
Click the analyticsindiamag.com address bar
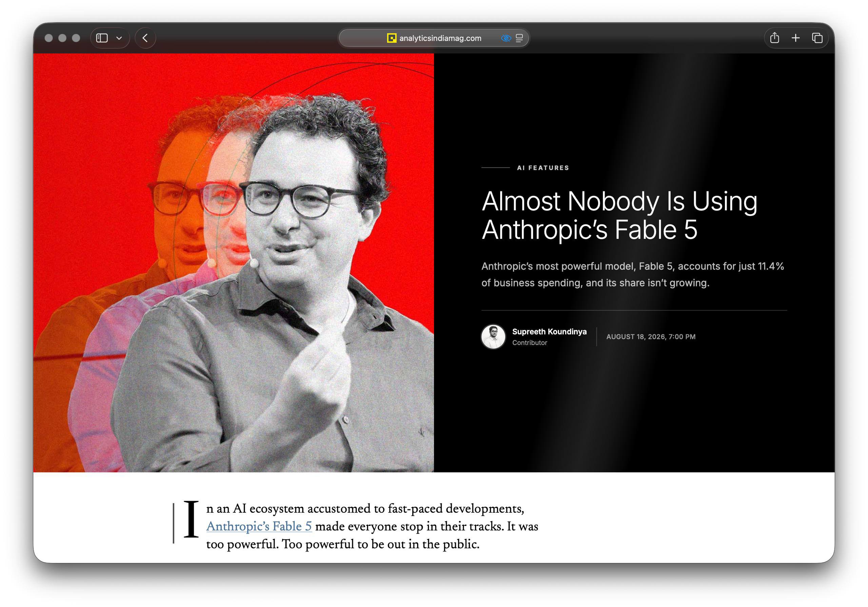[x=434, y=38]
